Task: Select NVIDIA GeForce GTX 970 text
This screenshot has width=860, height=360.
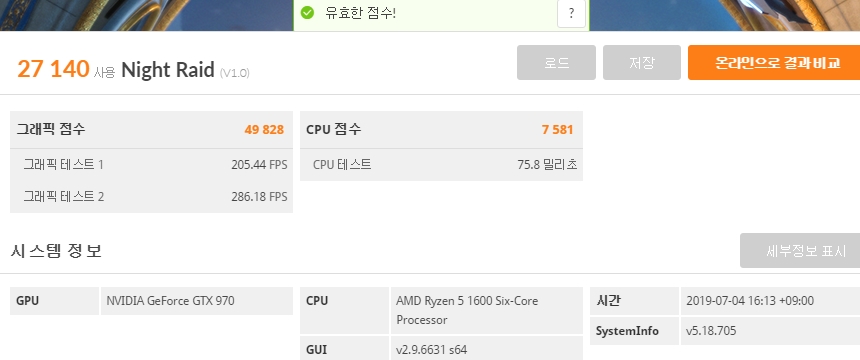Action: pyautogui.click(x=170, y=301)
